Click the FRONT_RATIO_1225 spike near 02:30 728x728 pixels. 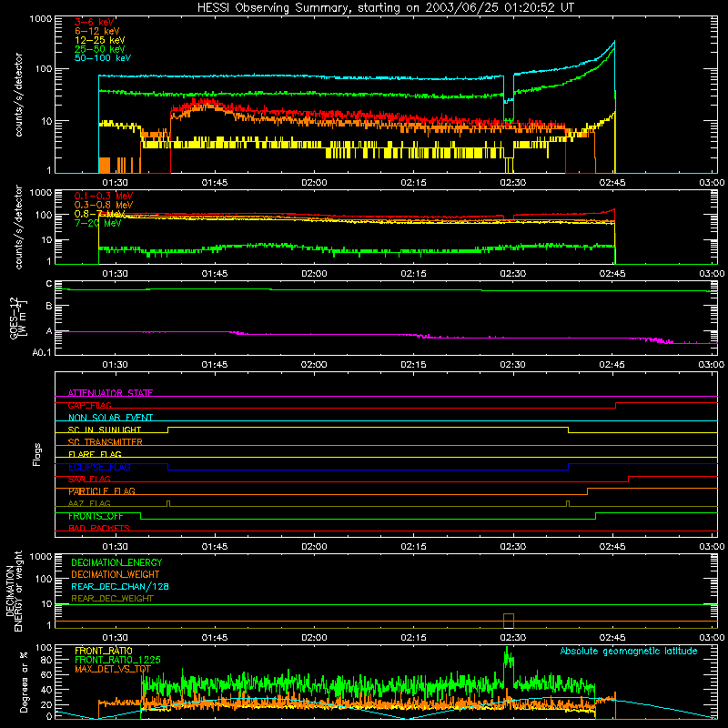pos(509,658)
